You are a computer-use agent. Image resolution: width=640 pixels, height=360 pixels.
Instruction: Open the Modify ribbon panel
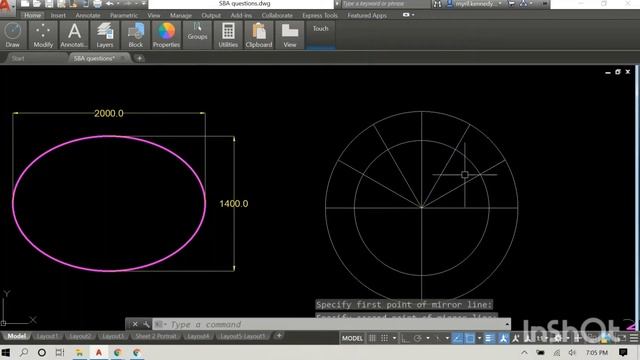click(43, 35)
